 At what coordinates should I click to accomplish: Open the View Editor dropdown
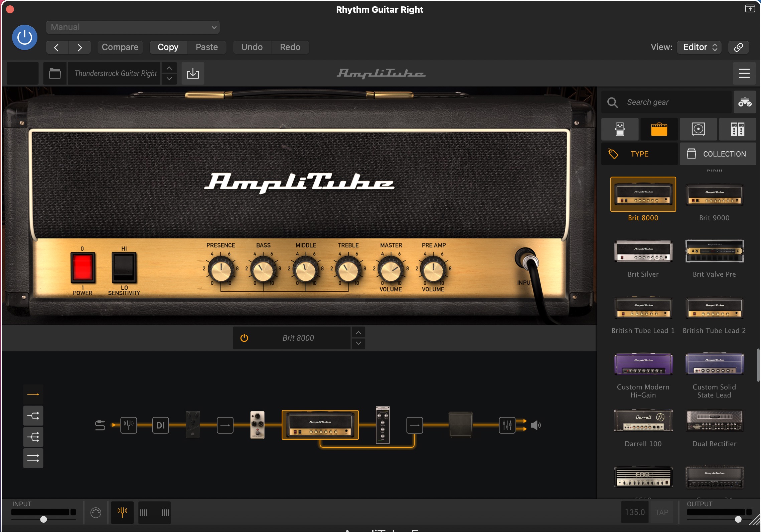tap(699, 47)
